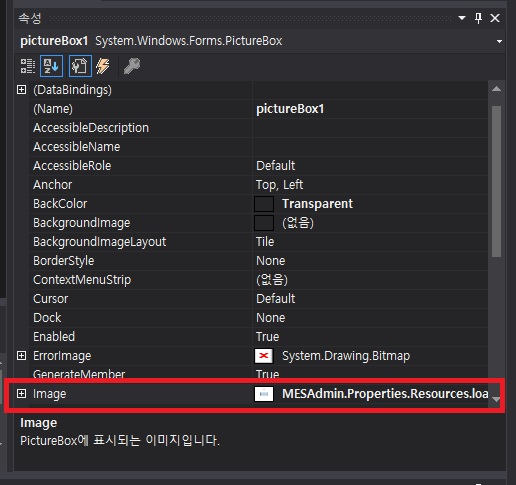
Task: Click the BackColor Transparent color swatch
Action: point(264,204)
